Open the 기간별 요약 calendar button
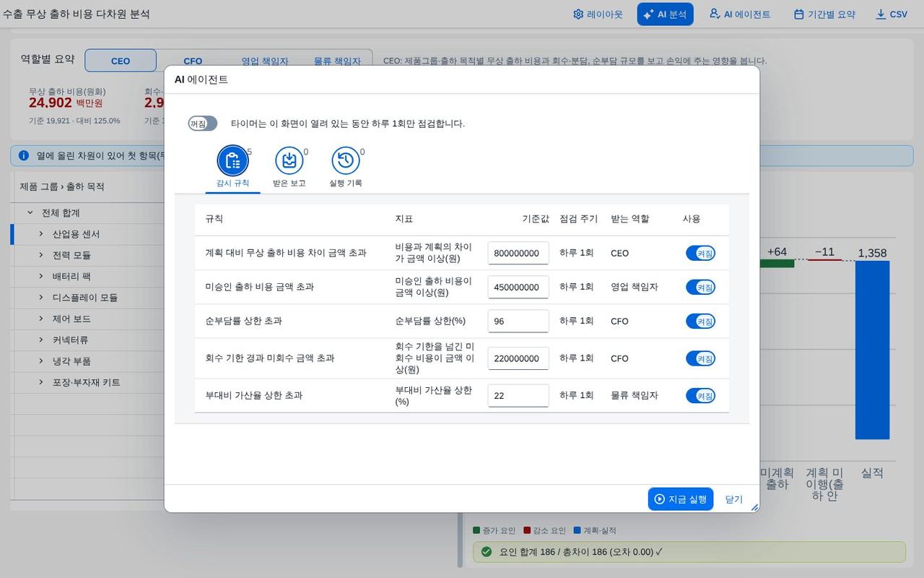 click(824, 14)
